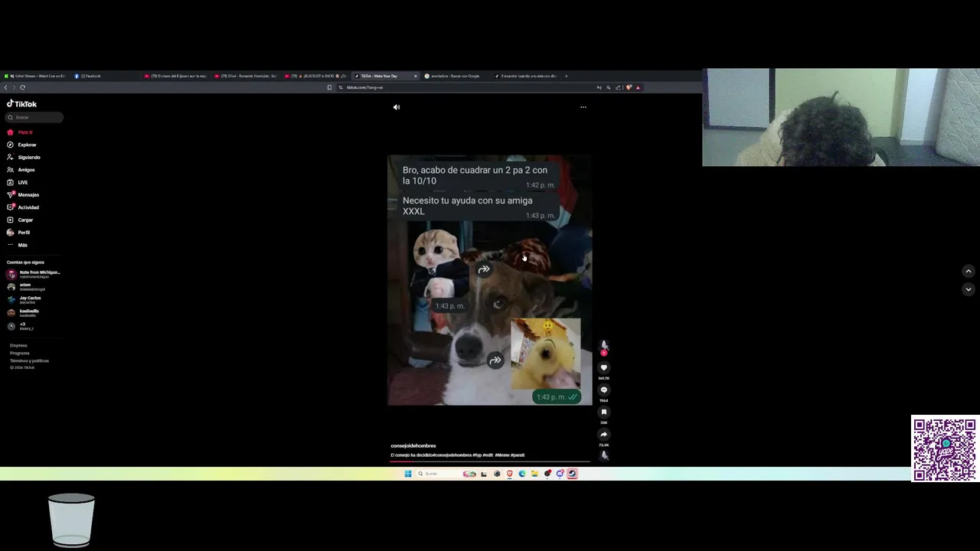Go to the previous video with up chevron
980x551 pixels.
pos(969,271)
